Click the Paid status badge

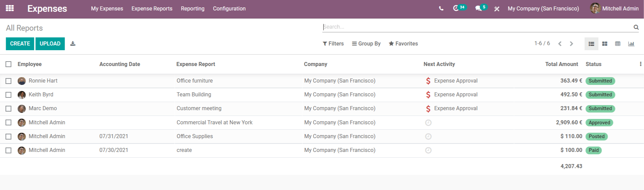coord(594,150)
